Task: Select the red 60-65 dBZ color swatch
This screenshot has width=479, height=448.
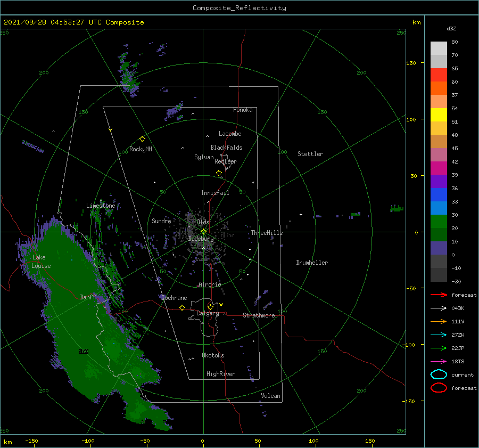Action: pos(439,75)
